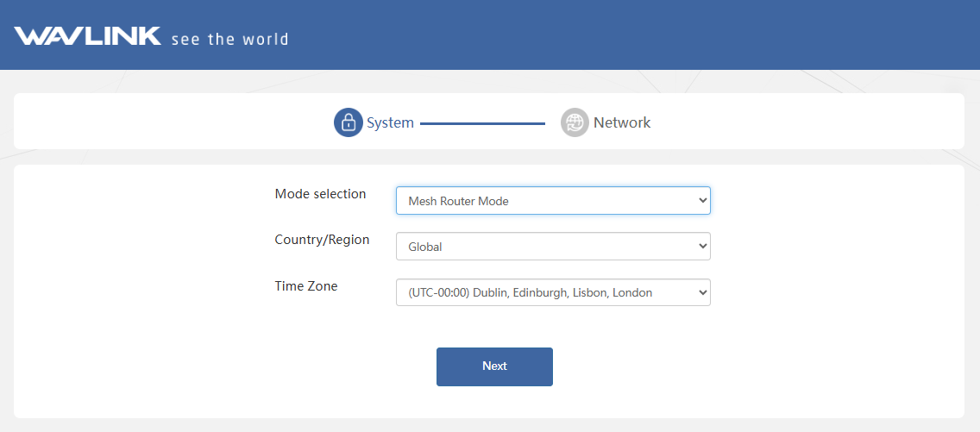Click the Network globe icon
This screenshot has width=980, height=432.
pos(575,122)
